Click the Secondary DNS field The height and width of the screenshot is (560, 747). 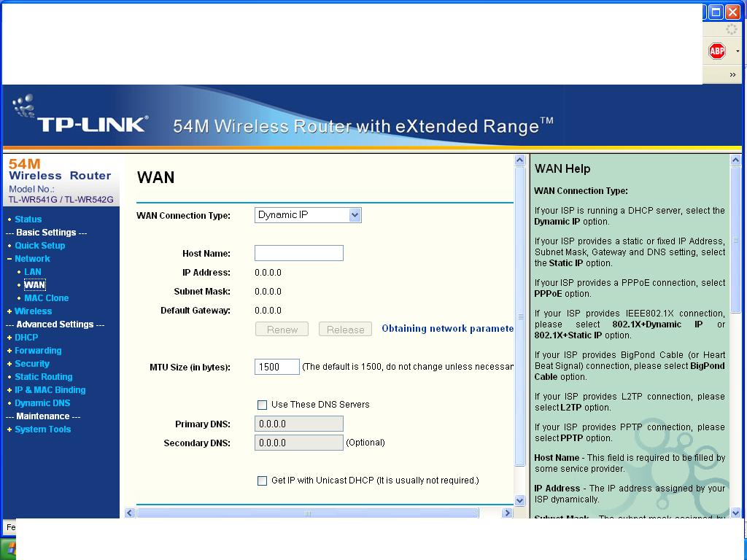pos(298,443)
